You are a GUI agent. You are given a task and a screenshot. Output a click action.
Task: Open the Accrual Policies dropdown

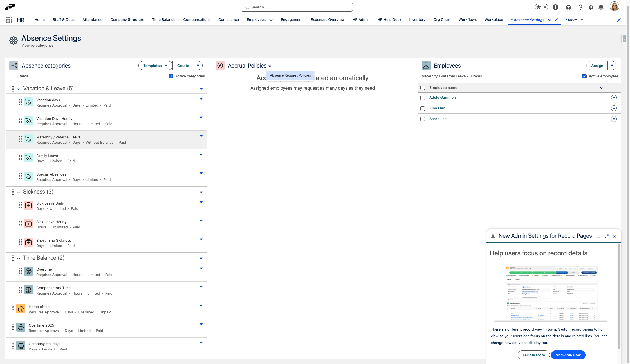pyautogui.click(x=270, y=66)
